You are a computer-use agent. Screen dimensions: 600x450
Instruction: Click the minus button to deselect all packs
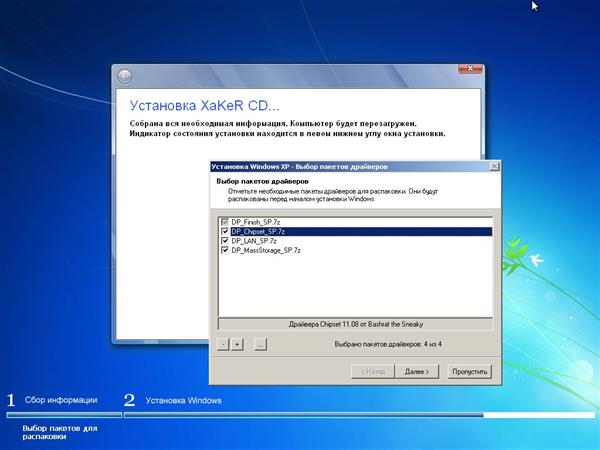click(223, 344)
